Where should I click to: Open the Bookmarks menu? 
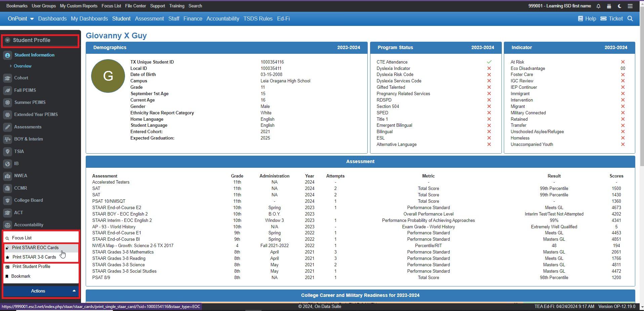tap(17, 6)
